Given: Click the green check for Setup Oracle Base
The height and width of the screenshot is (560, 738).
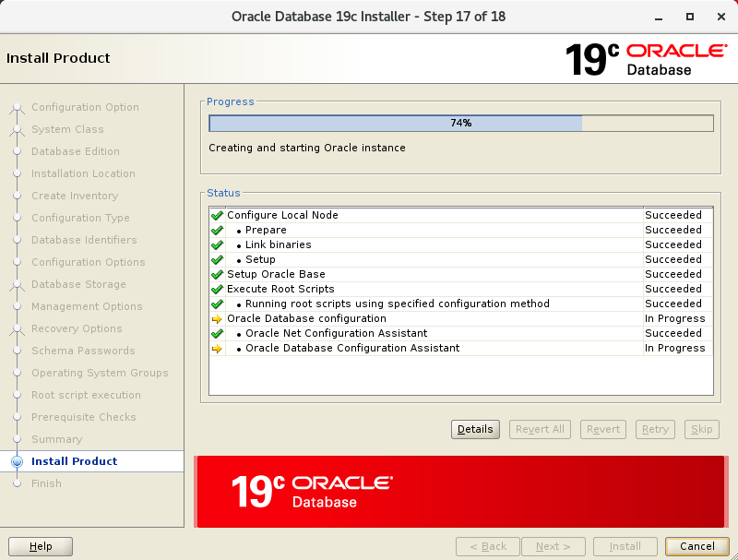Looking at the screenshot, I should (x=217, y=274).
